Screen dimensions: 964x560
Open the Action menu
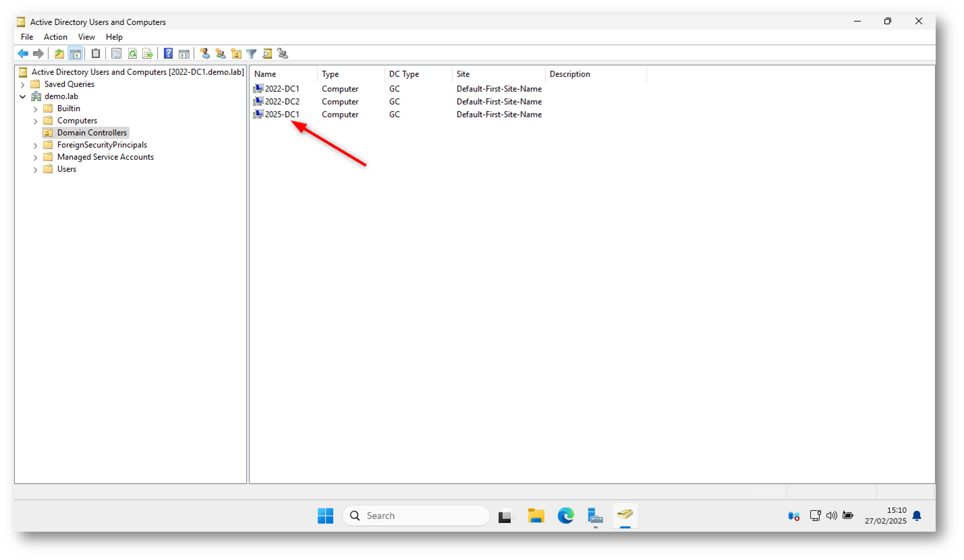56,37
